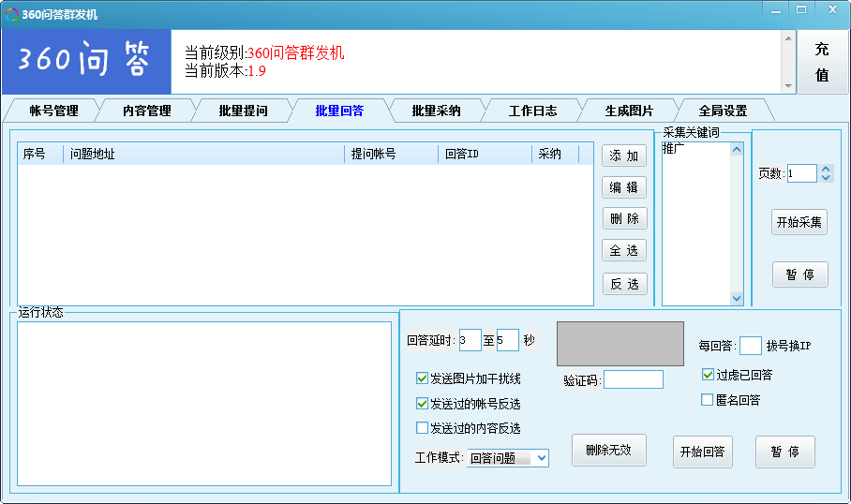
Task: Select the 批量回答 tab
Action: [340, 111]
